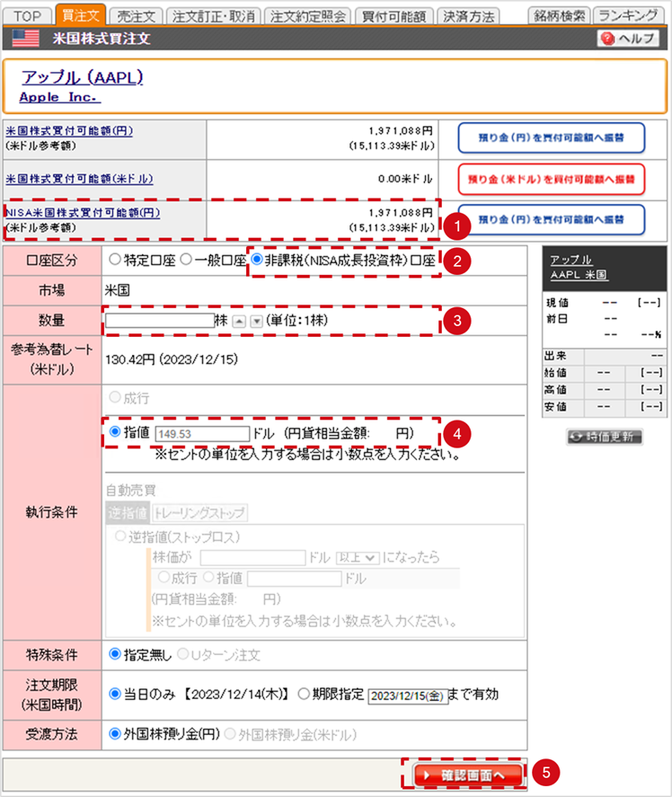
Task: Increase quantity with up arrow
Action: point(239,322)
